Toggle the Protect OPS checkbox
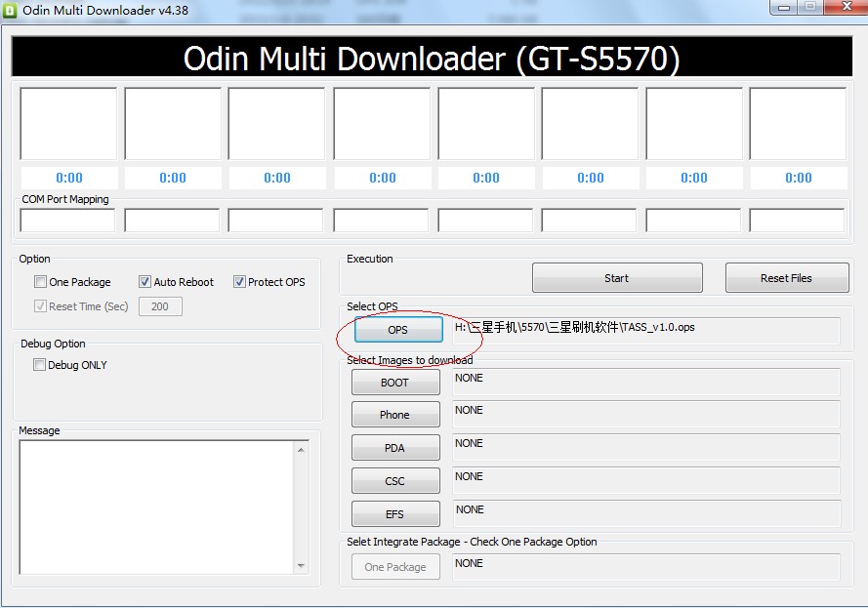Screen dimensions: 868x608 click(239, 282)
